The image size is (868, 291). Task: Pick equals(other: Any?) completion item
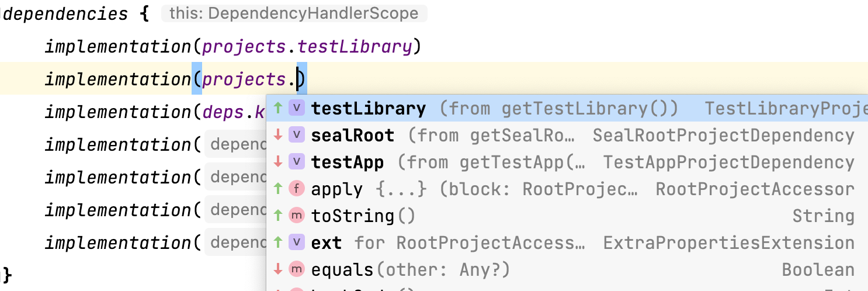pos(567,269)
